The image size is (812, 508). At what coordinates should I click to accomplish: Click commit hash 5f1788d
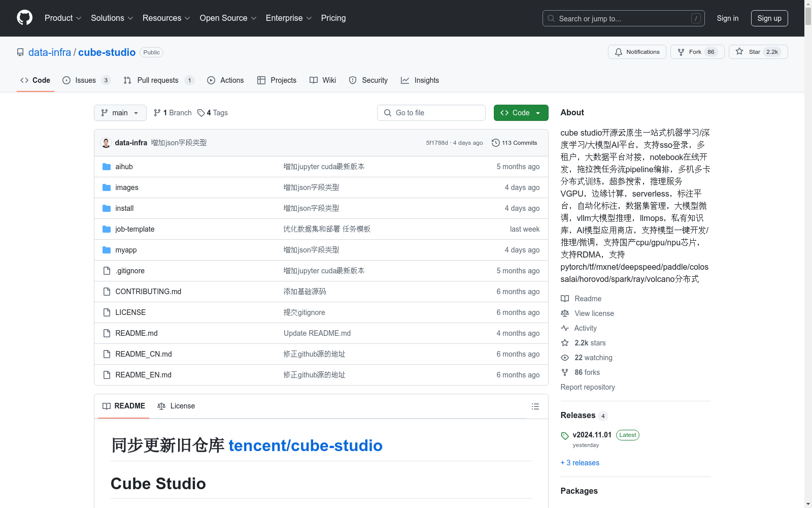pos(437,143)
